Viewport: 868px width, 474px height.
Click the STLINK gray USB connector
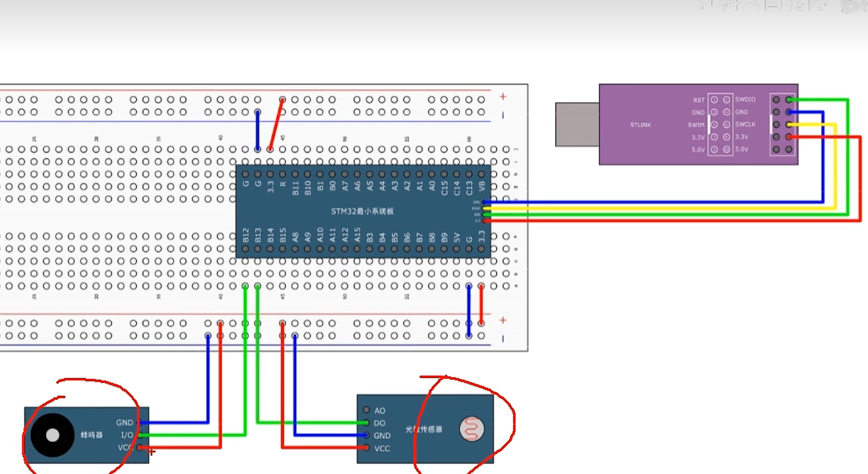[577, 124]
